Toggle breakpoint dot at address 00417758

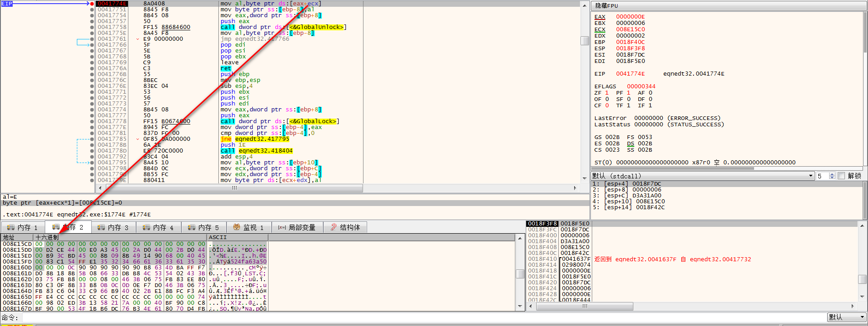point(92,27)
